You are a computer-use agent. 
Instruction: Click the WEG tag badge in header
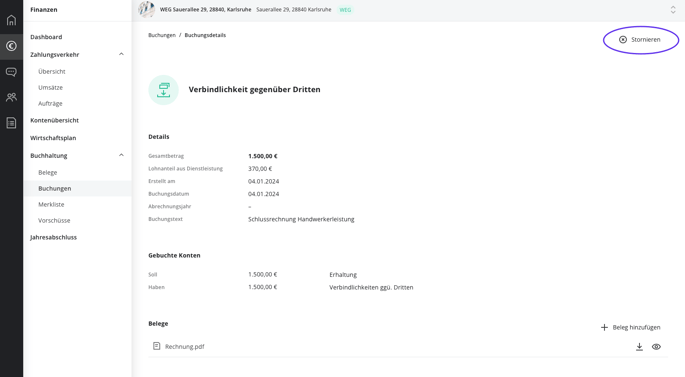(345, 10)
